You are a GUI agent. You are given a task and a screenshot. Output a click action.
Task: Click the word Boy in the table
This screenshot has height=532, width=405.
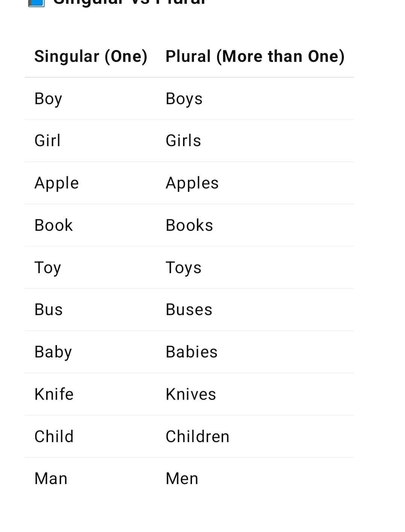pyautogui.click(x=48, y=99)
